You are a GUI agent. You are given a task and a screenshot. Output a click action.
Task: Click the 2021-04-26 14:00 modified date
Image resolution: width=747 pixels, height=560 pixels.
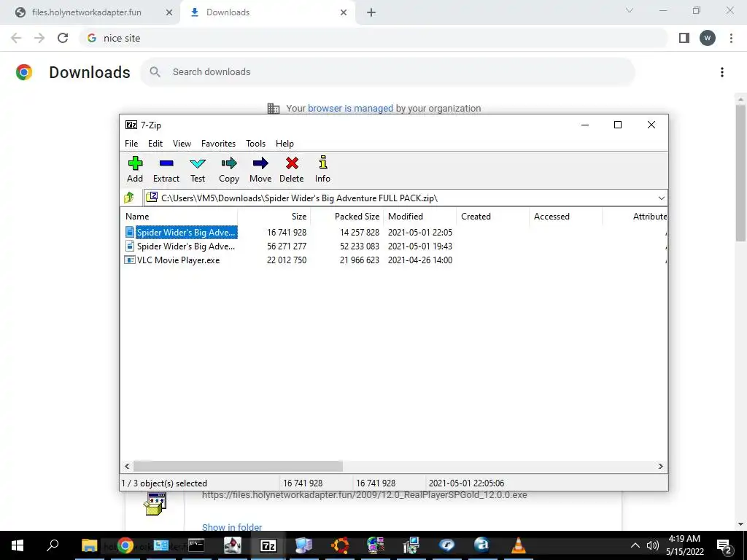click(x=420, y=260)
